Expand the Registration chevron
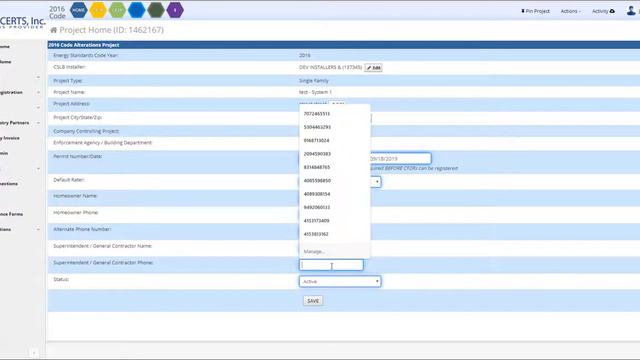 (x=38, y=93)
